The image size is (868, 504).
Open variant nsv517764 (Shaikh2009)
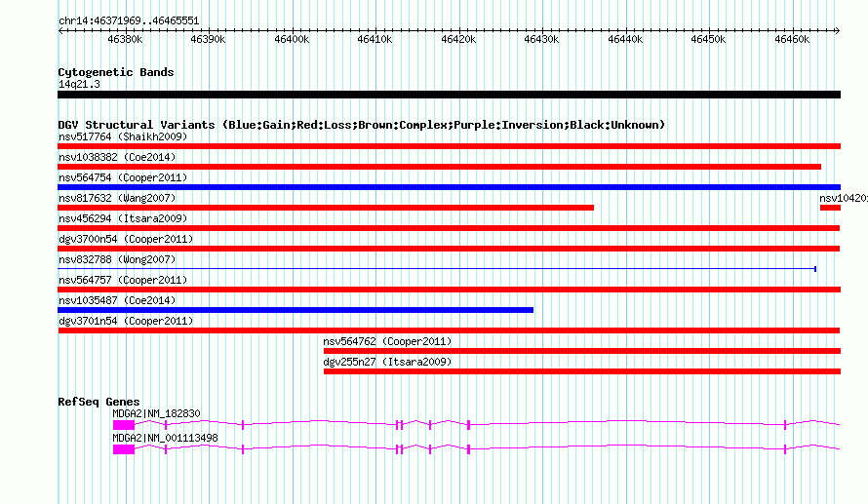click(123, 136)
